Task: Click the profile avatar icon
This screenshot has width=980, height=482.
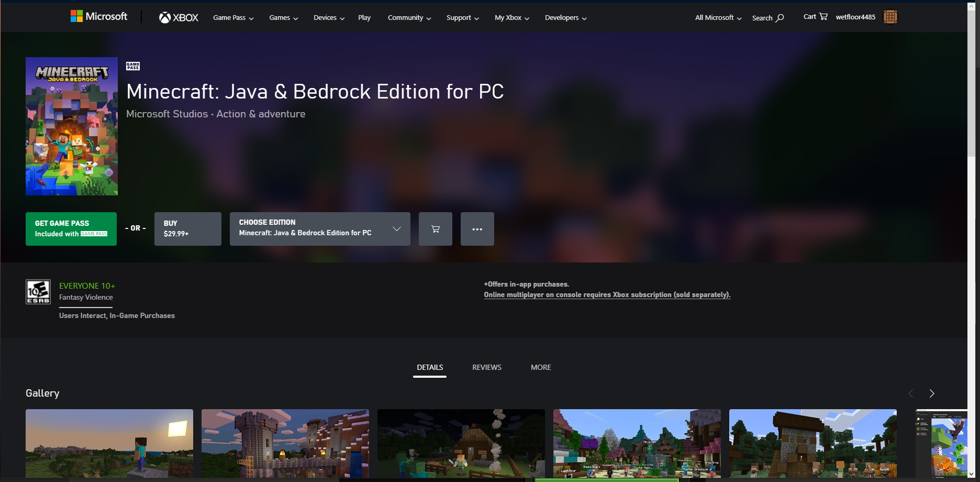Action: 890,17
